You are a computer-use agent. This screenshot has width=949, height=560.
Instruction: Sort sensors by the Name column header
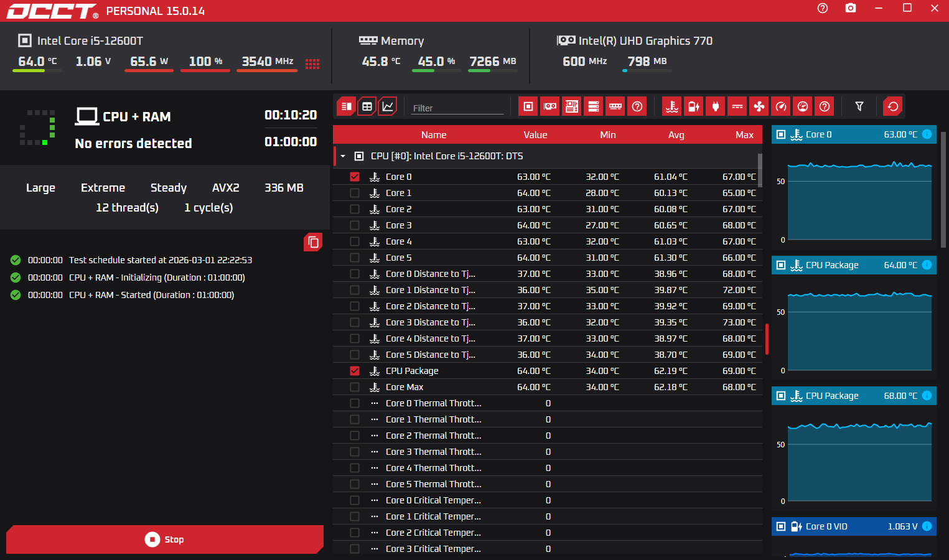[x=434, y=135]
